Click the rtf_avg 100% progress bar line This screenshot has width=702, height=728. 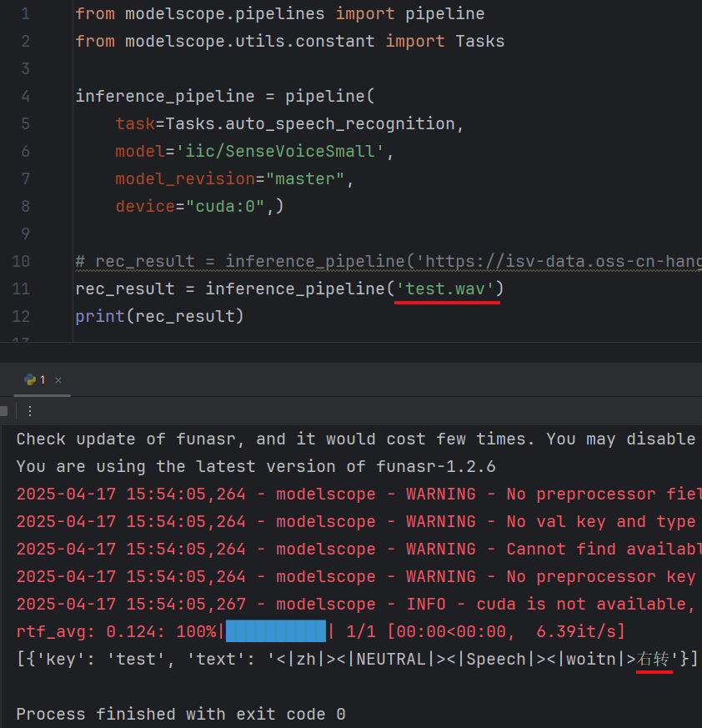point(250,631)
